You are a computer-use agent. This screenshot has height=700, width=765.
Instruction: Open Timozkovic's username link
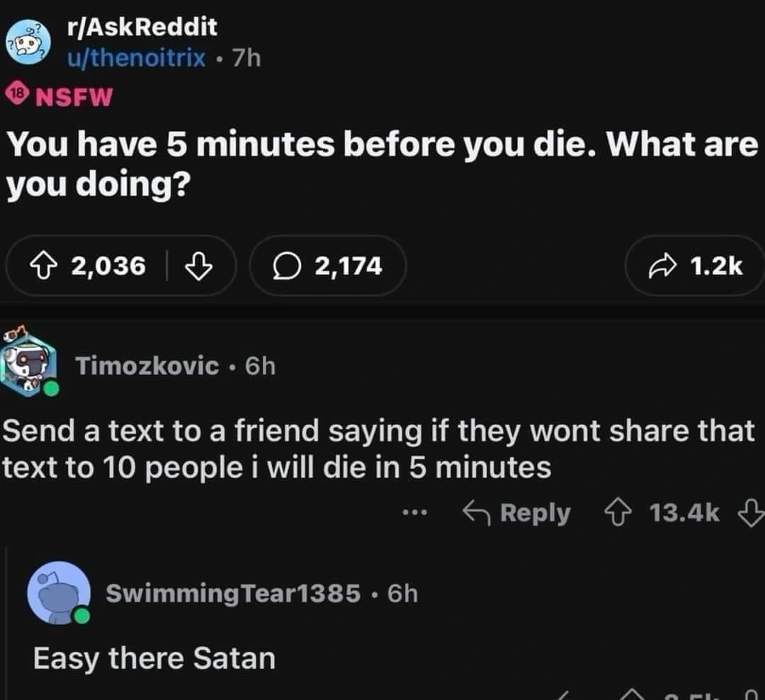[x=147, y=366]
